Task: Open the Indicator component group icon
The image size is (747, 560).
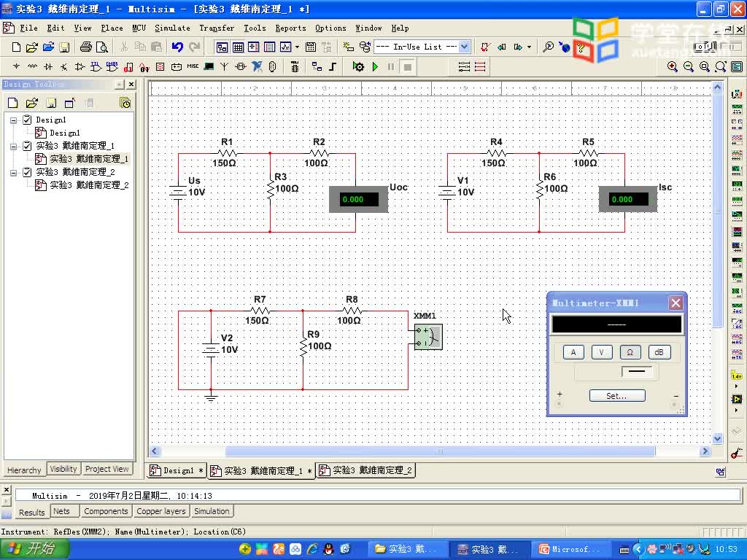Action: coord(160,66)
